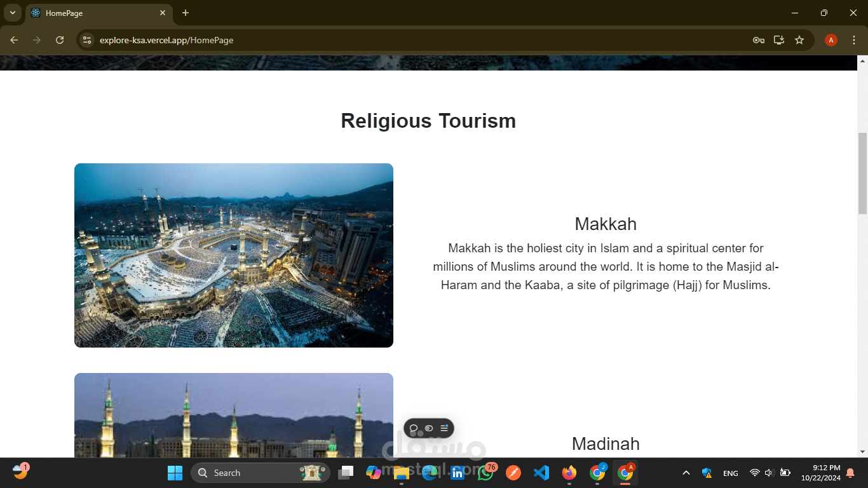Toggle the eye switch in the floating toolbar
Screen dimensions: 868x488
tap(429, 428)
